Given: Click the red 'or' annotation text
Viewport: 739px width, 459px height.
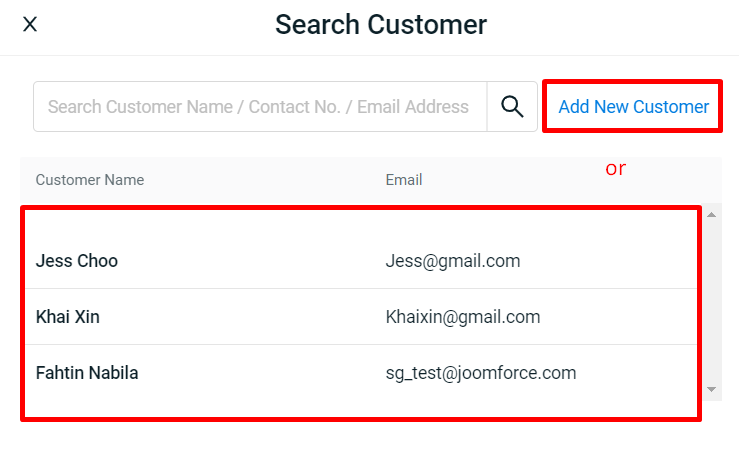Looking at the screenshot, I should point(615,169).
